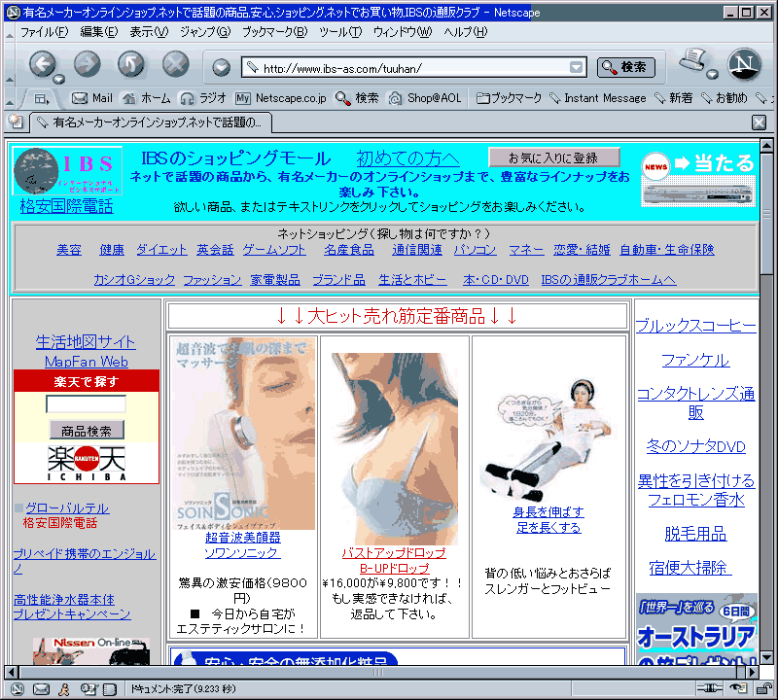The width and height of the screenshot is (778, 700).
Task: Select the tab titled 有名メーカーオンラインショップ
Action: pyautogui.click(x=151, y=122)
